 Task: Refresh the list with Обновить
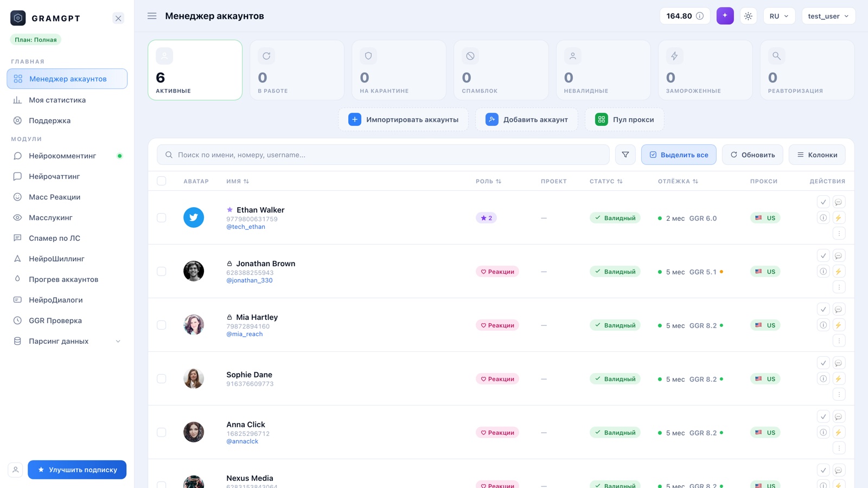coord(752,155)
